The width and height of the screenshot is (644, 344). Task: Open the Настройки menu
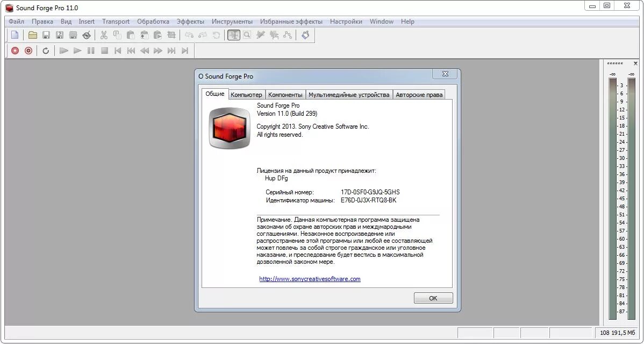(x=346, y=22)
